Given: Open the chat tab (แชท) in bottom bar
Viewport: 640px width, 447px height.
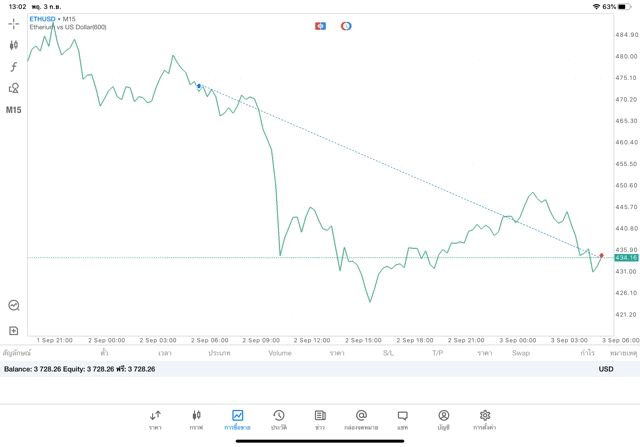Looking at the screenshot, I should 402,419.
